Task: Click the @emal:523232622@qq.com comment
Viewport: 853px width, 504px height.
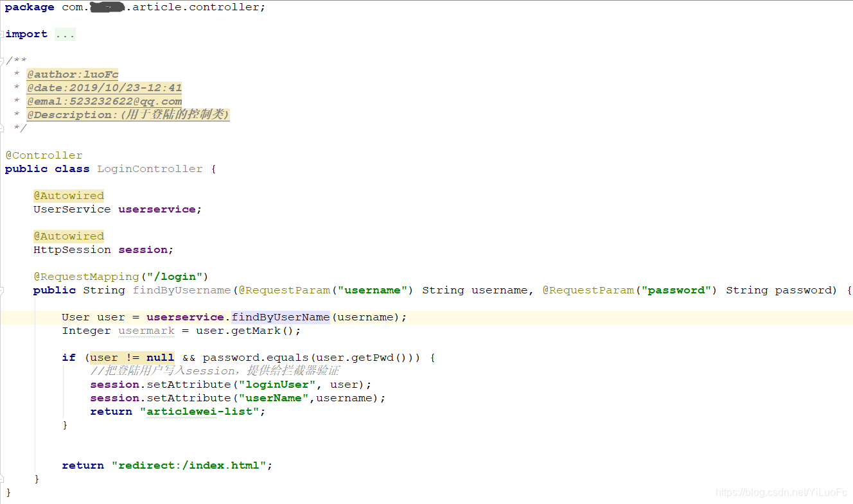Action: (105, 101)
